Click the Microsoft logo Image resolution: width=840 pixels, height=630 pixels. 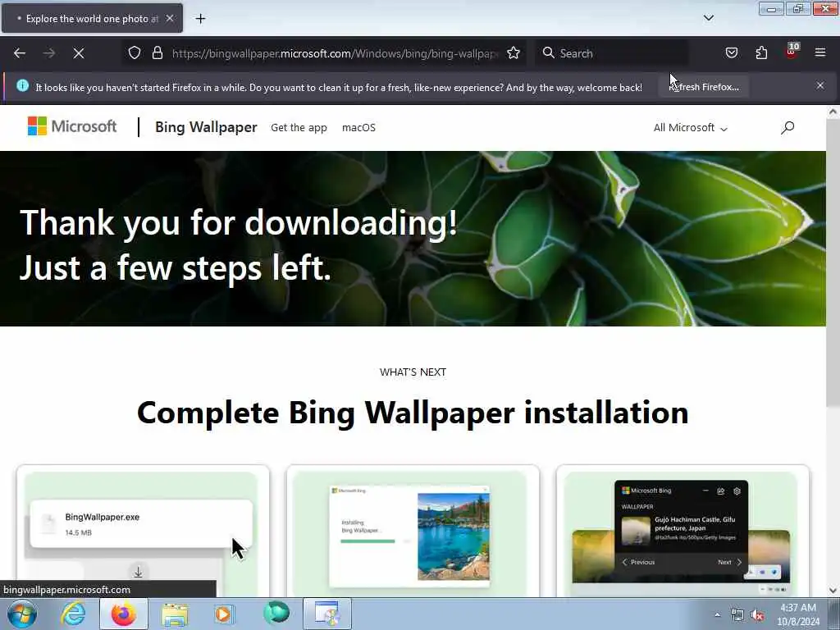click(72, 126)
